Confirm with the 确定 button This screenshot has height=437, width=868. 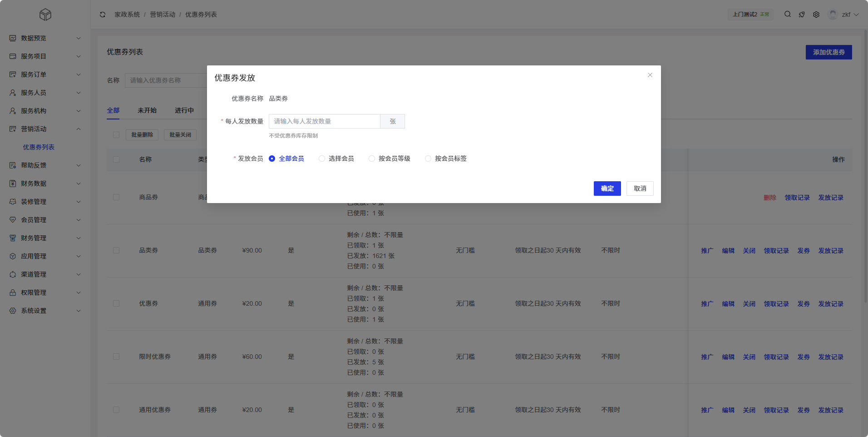607,189
